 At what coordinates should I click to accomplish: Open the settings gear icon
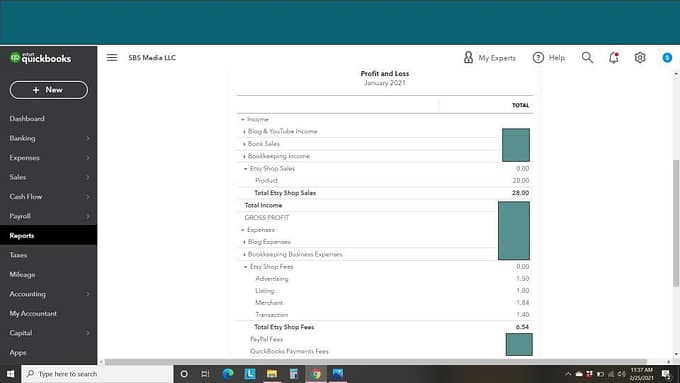pos(640,58)
